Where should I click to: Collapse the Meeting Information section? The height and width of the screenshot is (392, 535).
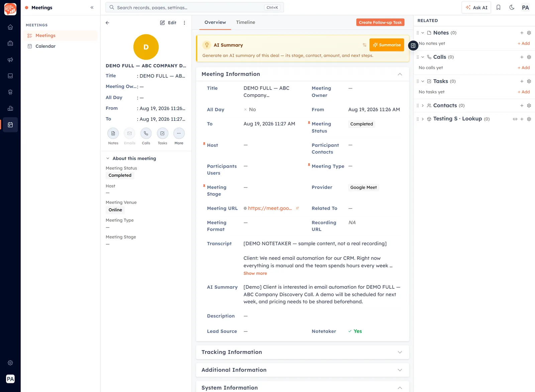click(400, 74)
